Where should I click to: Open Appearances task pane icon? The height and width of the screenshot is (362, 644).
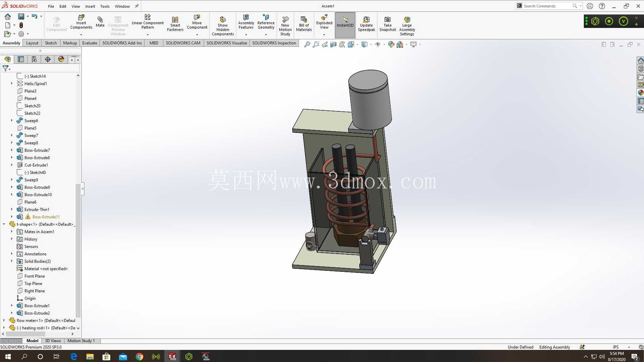click(641, 93)
